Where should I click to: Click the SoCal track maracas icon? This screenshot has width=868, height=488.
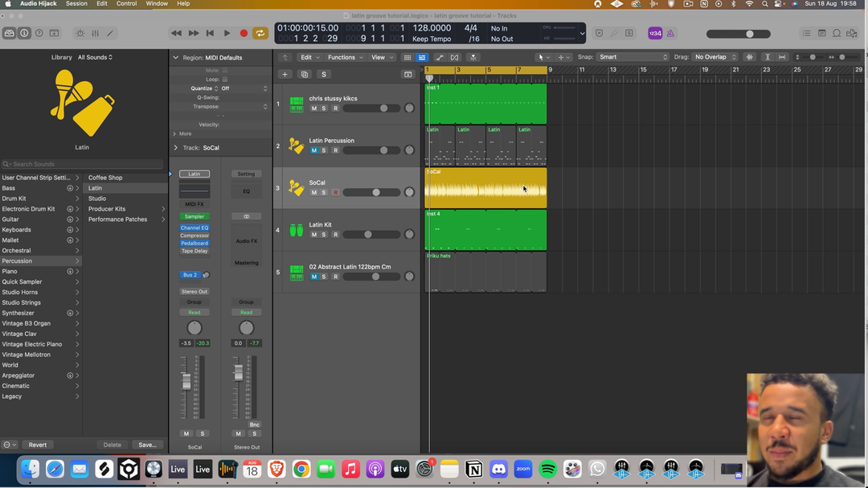(x=296, y=188)
